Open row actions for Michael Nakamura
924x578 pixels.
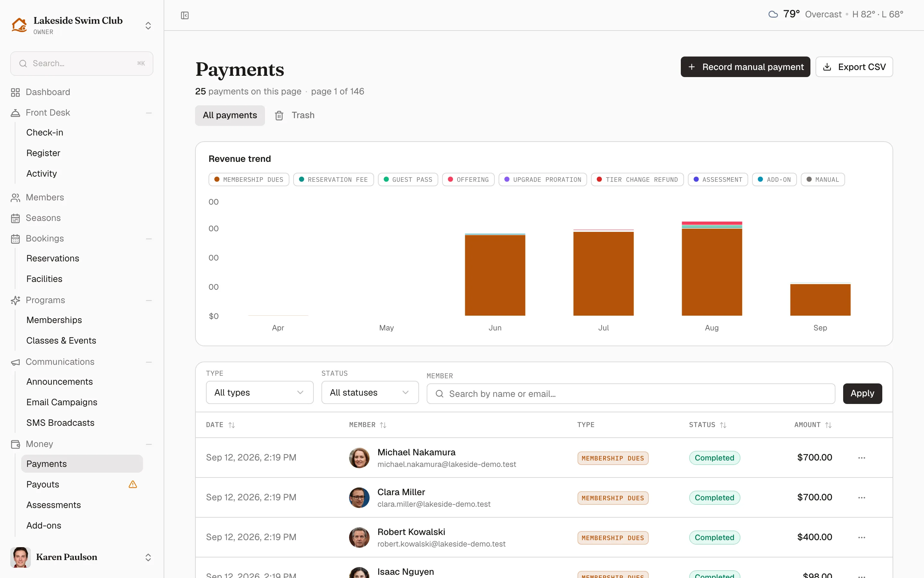tap(861, 458)
